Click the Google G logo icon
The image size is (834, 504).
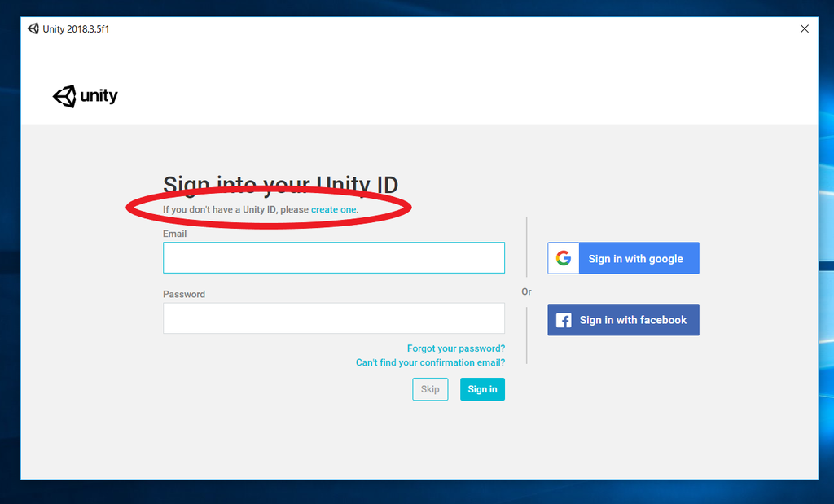[x=564, y=258]
